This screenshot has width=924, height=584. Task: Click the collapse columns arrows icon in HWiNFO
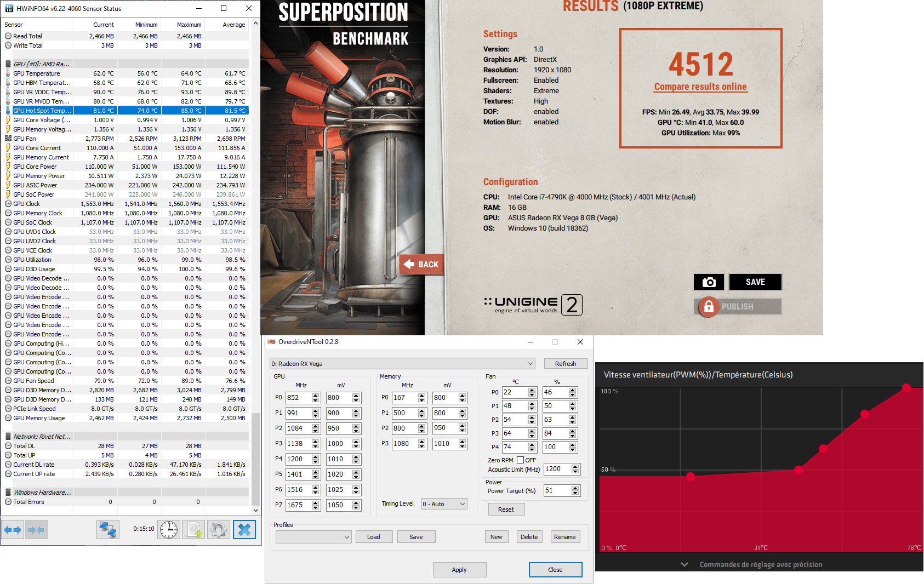36,530
